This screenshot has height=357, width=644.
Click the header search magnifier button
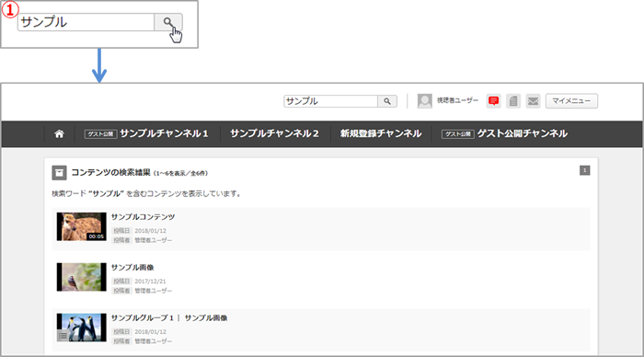[x=387, y=101]
